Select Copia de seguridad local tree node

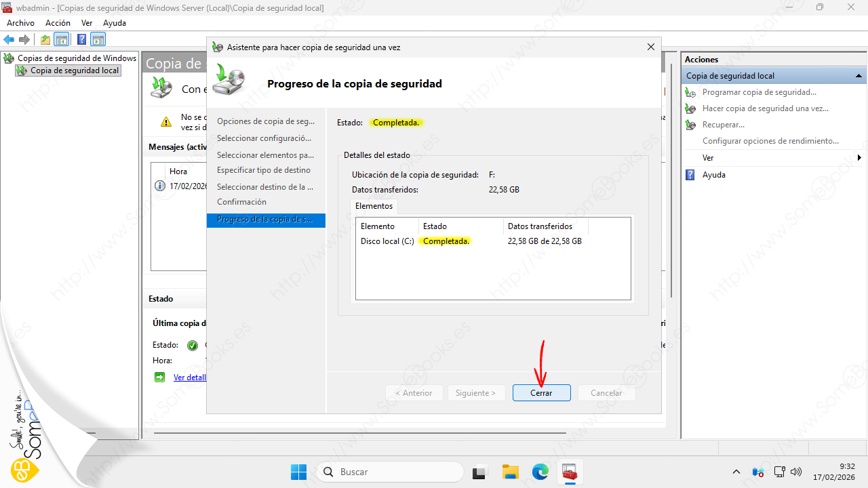pos(75,70)
